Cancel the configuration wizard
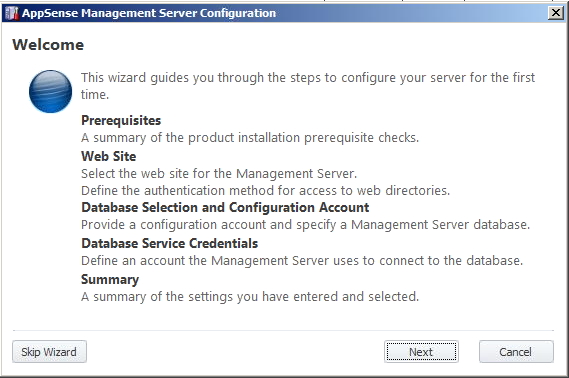The width and height of the screenshot is (569, 378). (516, 352)
